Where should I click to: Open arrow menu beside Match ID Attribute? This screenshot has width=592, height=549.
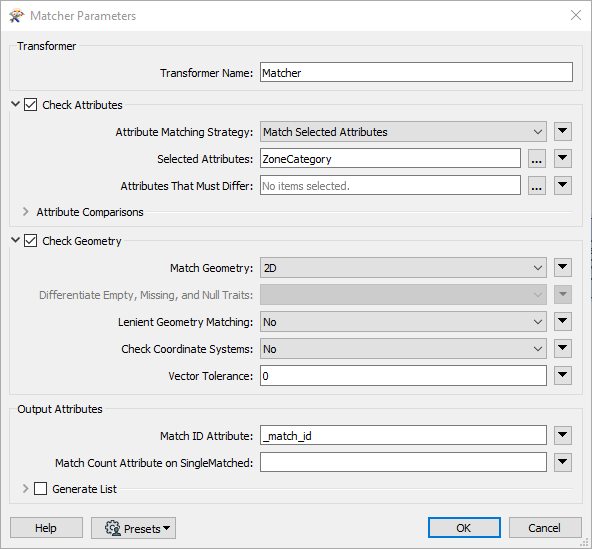[x=563, y=435]
